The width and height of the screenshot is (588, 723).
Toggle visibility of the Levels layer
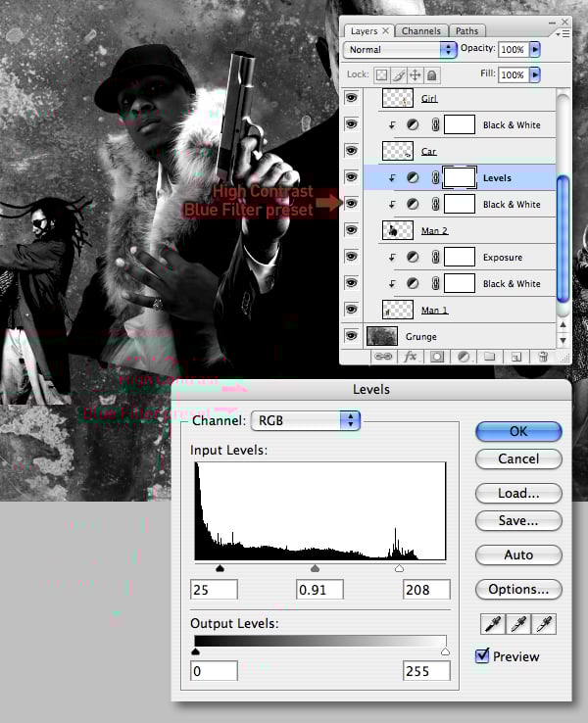click(352, 177)
